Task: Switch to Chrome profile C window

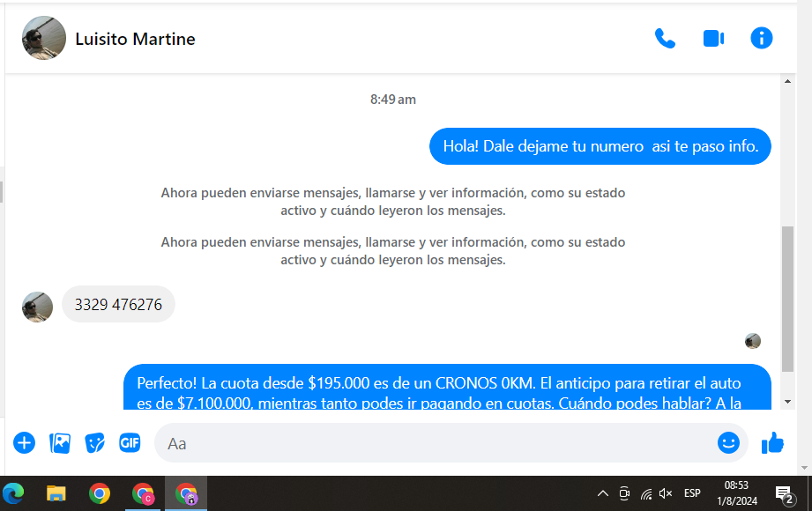Action: (143, 493)
